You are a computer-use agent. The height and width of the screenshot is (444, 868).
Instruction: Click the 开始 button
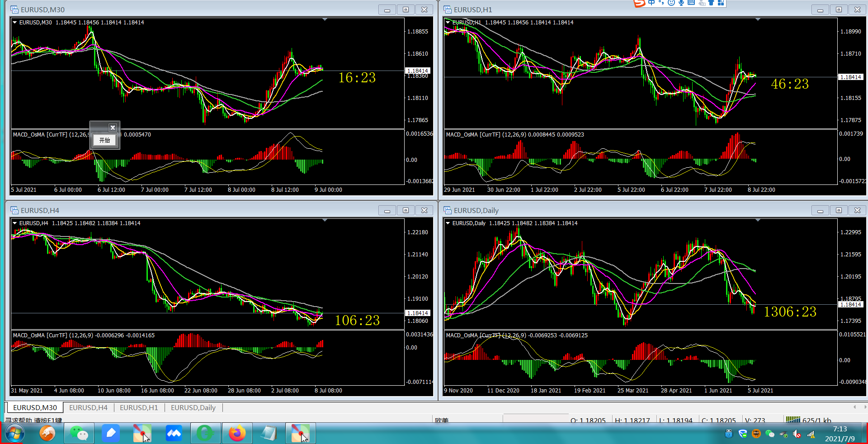click(105, 140)
